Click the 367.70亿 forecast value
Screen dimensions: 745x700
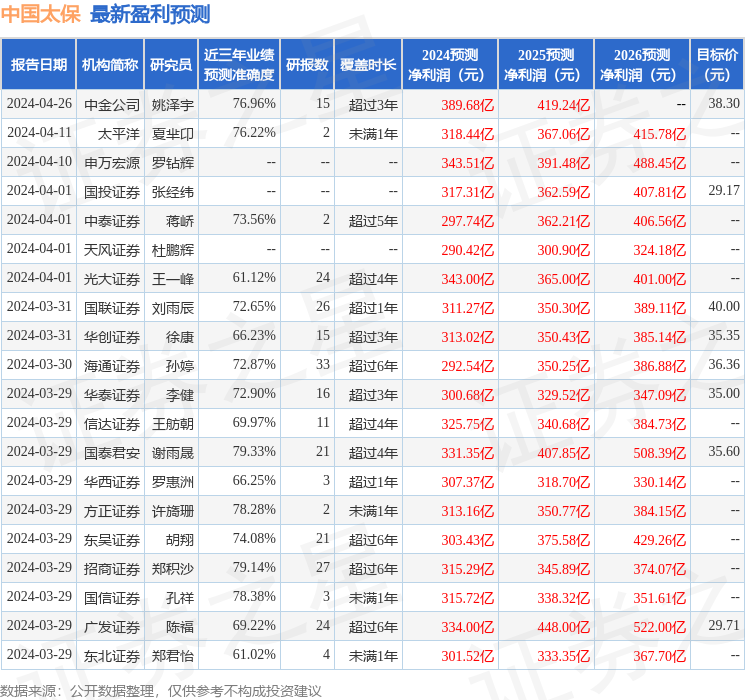click(x=659, y=655)
